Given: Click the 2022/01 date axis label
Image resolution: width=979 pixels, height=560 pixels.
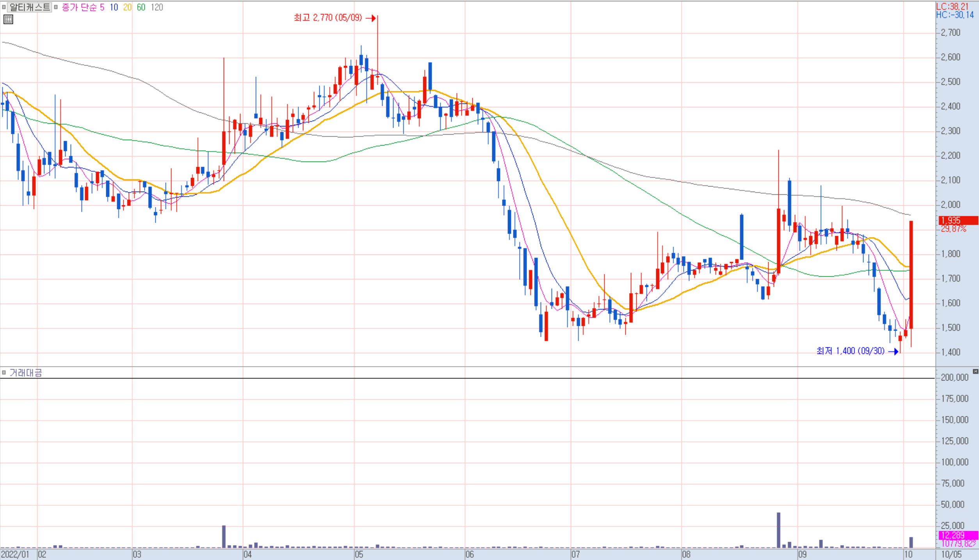Looking at the screenshot, I should point(15,554).
